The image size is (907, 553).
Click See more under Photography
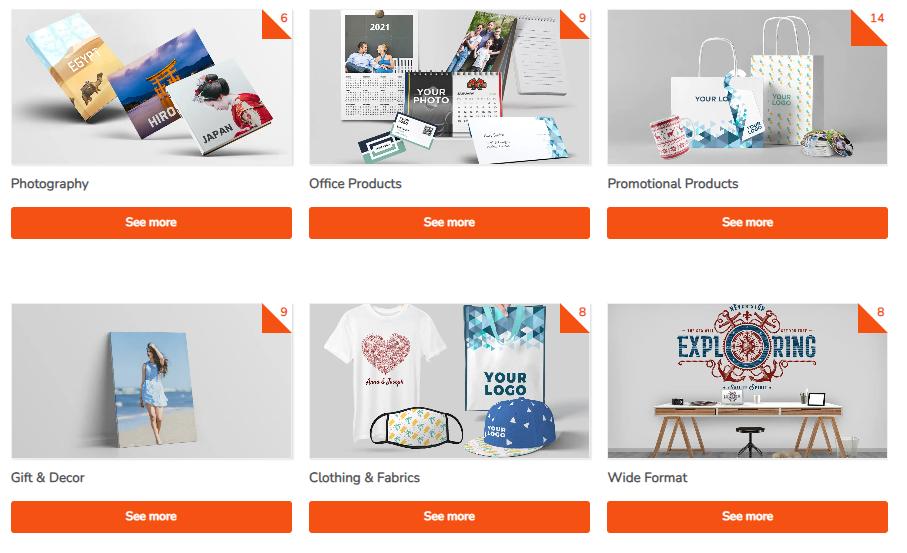click(152, 223)
